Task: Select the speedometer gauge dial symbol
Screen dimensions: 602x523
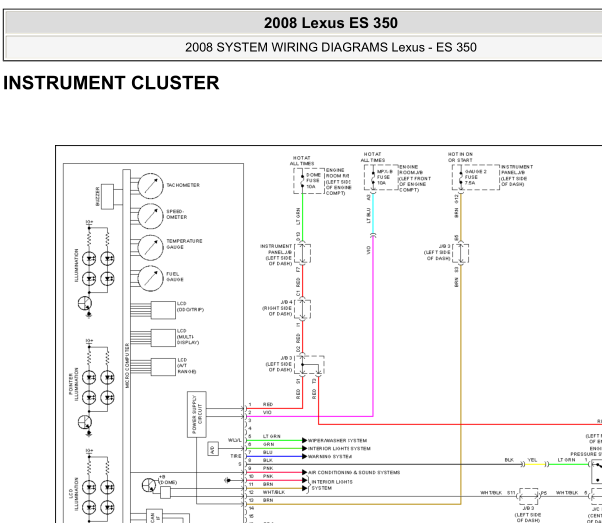Action: 150,216
